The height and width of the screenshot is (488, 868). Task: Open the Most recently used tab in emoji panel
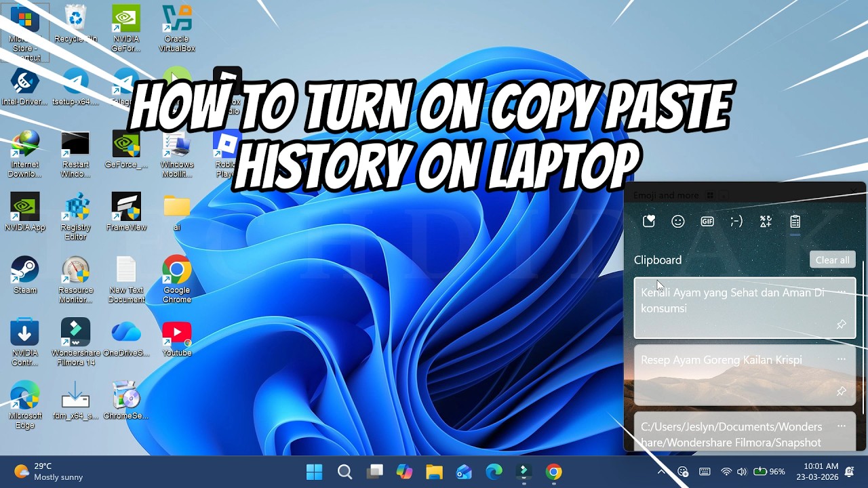tap(649, 221)
